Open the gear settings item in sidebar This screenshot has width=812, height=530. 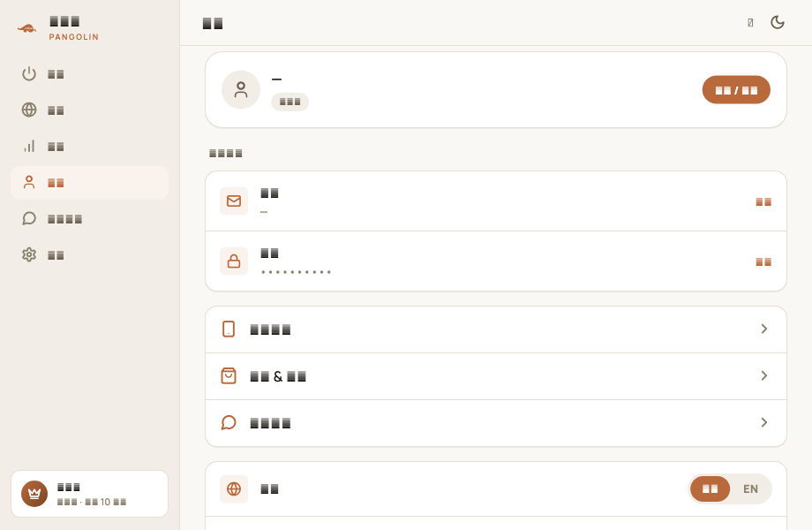(x=89, y=255)
